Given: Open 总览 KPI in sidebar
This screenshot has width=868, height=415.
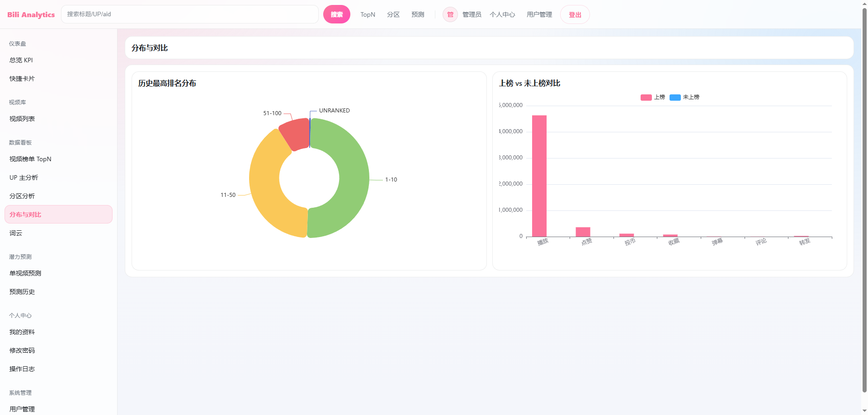Looking at the screenshot, I should tap(21, 60).
